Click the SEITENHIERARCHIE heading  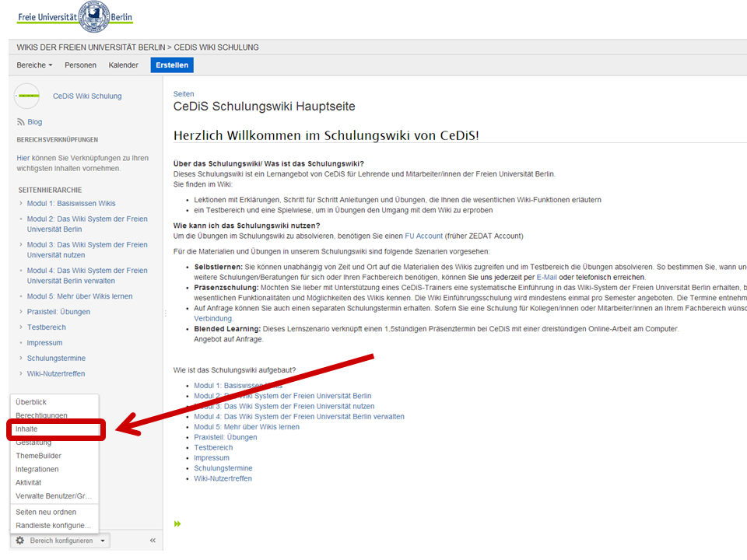tap(50, 190)
